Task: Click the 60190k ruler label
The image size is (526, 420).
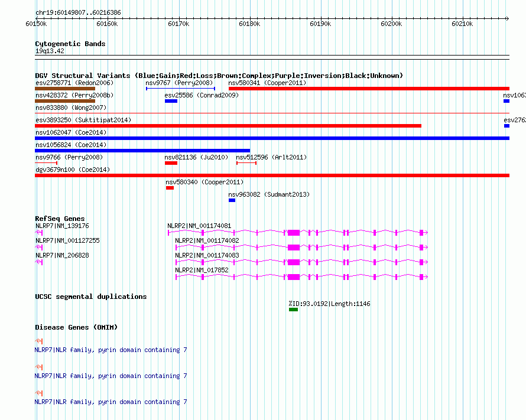Action: pos(320,24)
